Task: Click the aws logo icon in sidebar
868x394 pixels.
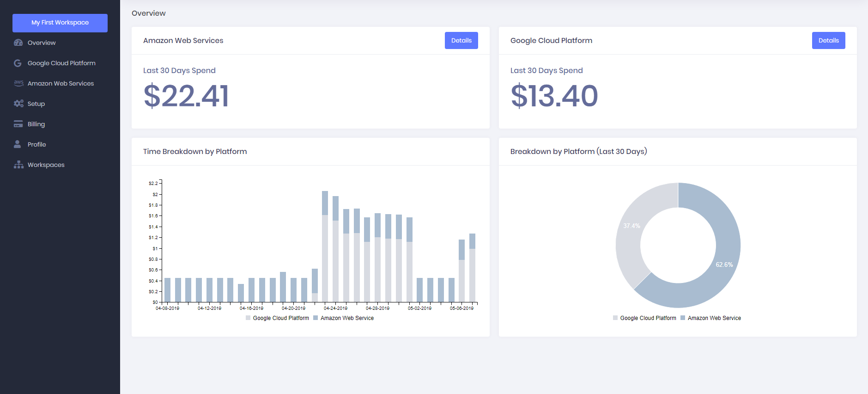Action: [x=18, y=83]
